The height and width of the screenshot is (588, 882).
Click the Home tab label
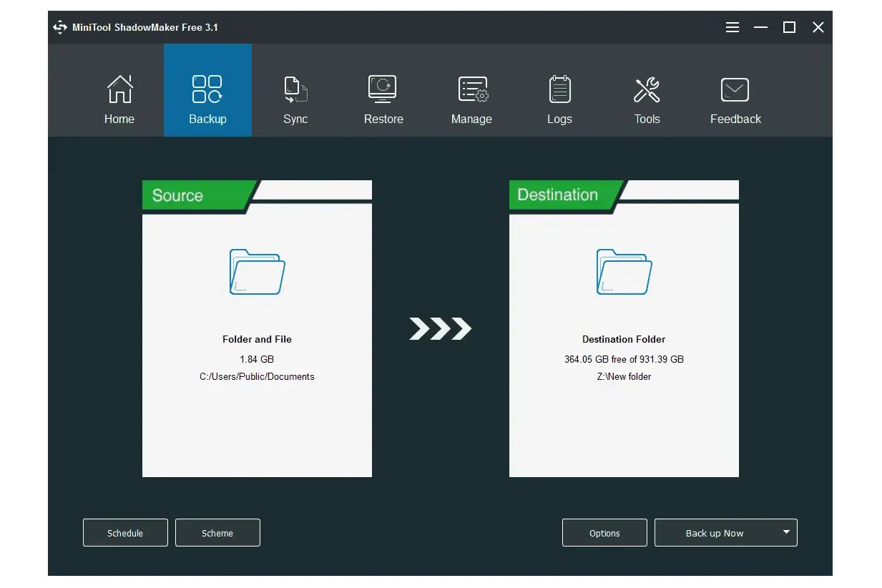click(119, 119)
